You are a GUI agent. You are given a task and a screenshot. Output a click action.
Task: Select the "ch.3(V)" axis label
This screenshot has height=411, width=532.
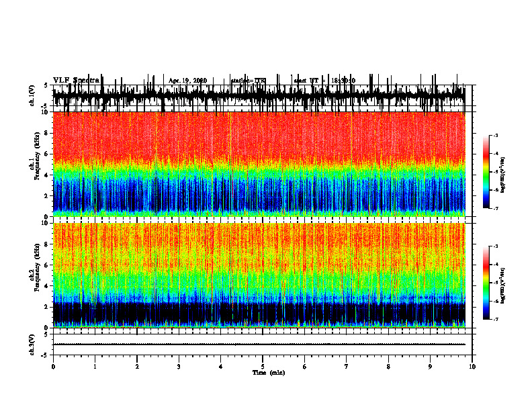32,345
